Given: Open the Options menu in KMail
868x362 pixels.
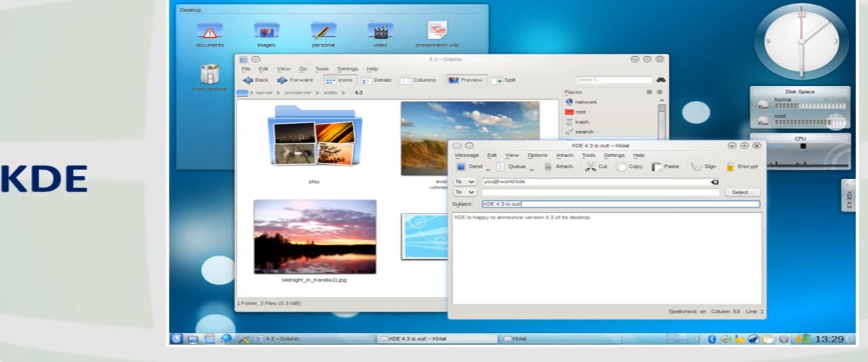Looking at the screenshot, I should (538, 155).
